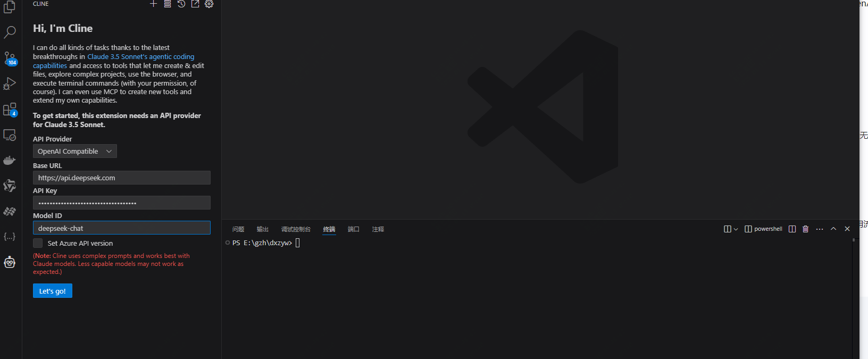Open the Extensions view in activity bar
The image size is (868, 359).
point(10,110)
